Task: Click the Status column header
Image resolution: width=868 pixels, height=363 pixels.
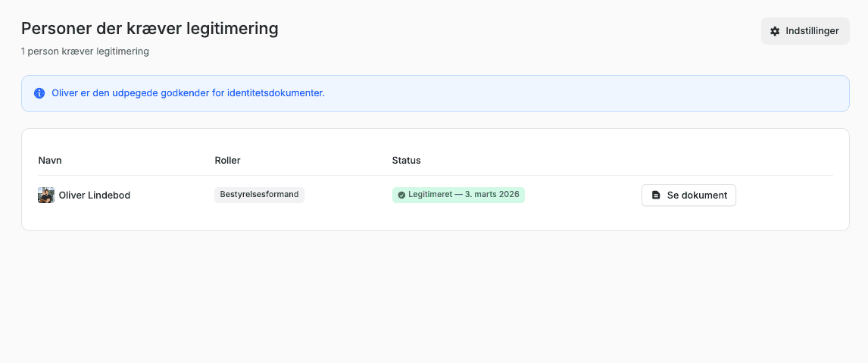Action: 406,160
